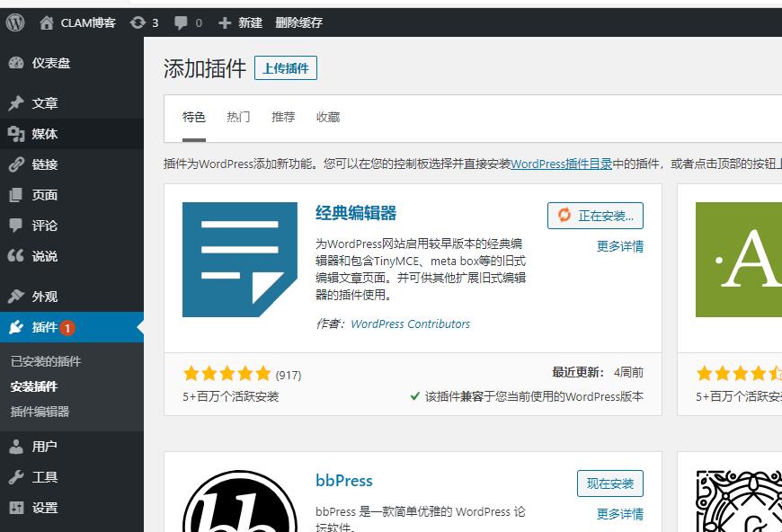Click 经典编辑器 star rating

click(x=227, y=374)
